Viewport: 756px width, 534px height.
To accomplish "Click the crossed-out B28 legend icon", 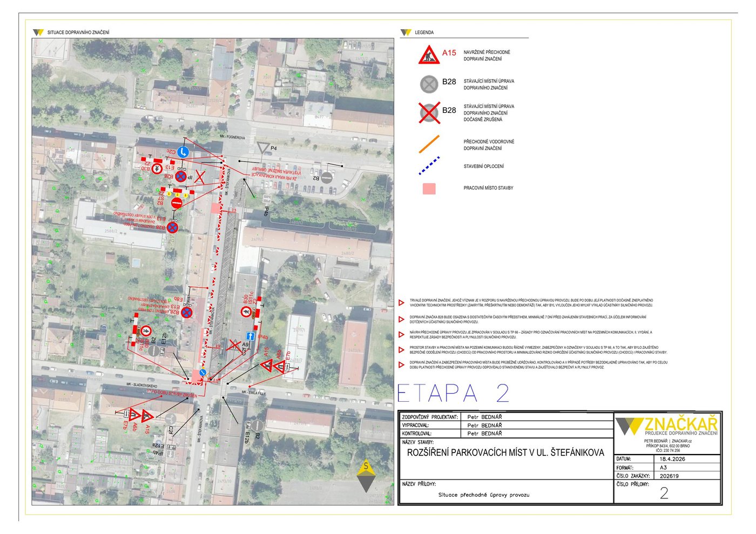I will point(429,113).
